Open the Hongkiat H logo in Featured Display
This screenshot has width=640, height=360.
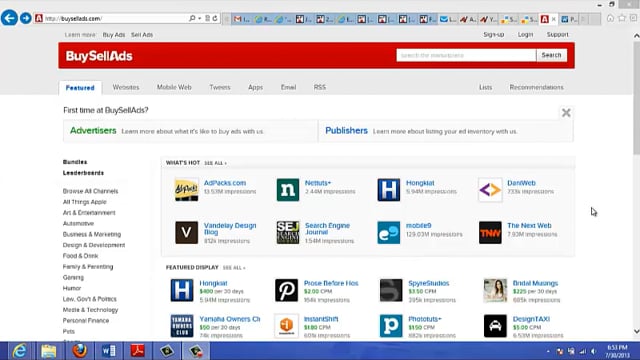click(182, 290)
